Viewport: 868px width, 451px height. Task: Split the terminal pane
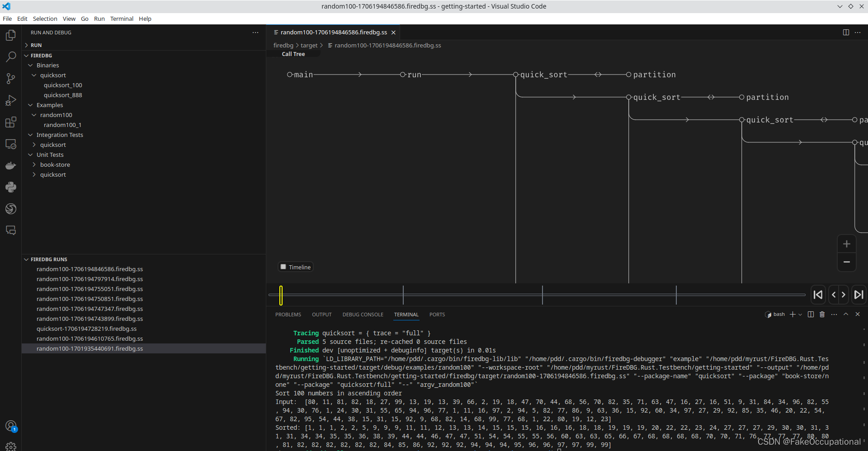pyautogui.click(x=811, y=315)
